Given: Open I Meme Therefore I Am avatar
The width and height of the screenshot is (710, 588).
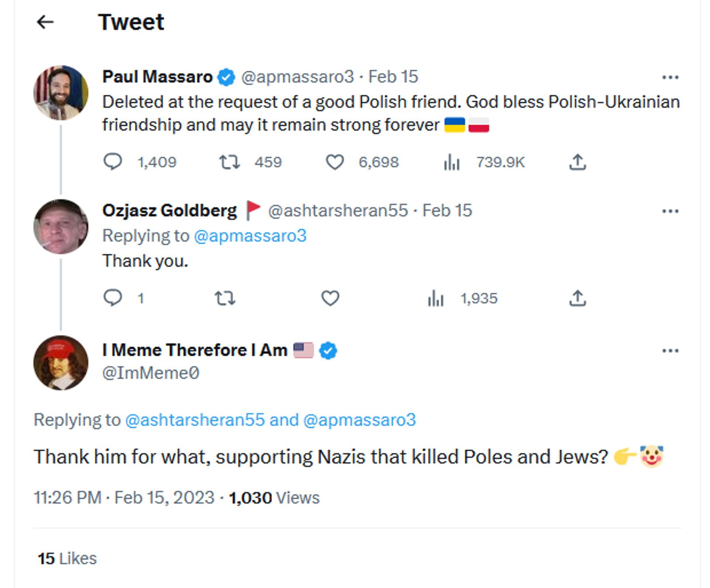Looking at the screenshot, I should (61, 363).
